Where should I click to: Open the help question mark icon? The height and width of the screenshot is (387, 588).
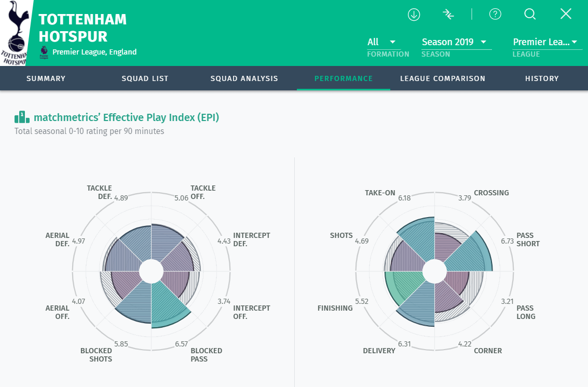(x=496, y=14)
